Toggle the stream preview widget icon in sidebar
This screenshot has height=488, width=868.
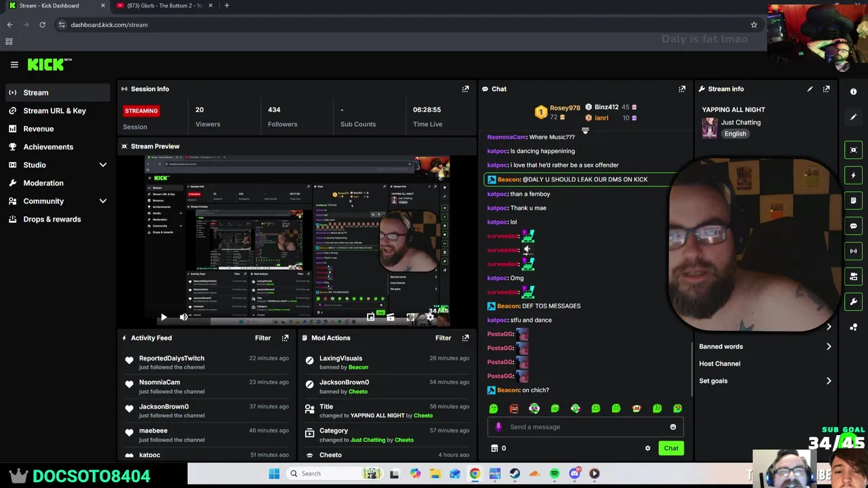[x=854, y=150]
